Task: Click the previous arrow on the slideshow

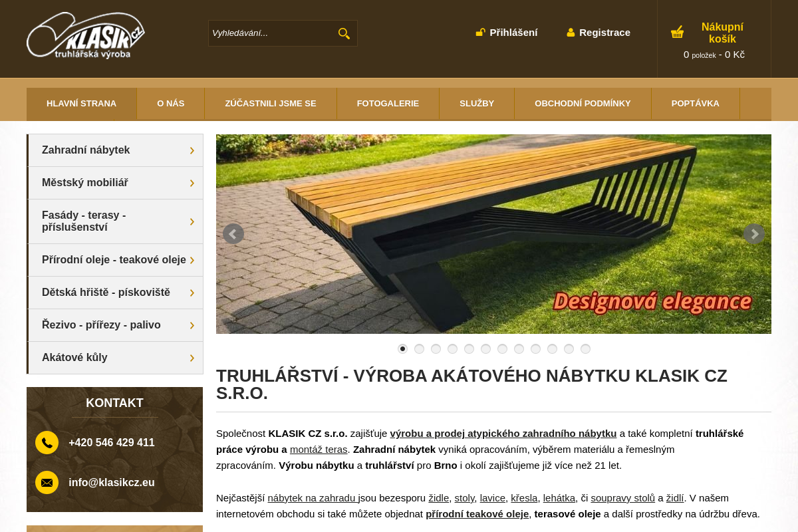Action: tap(233, 233)
